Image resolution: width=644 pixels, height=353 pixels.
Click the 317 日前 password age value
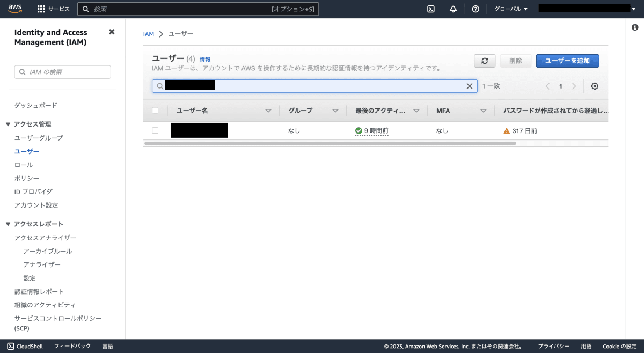(524, 130)
